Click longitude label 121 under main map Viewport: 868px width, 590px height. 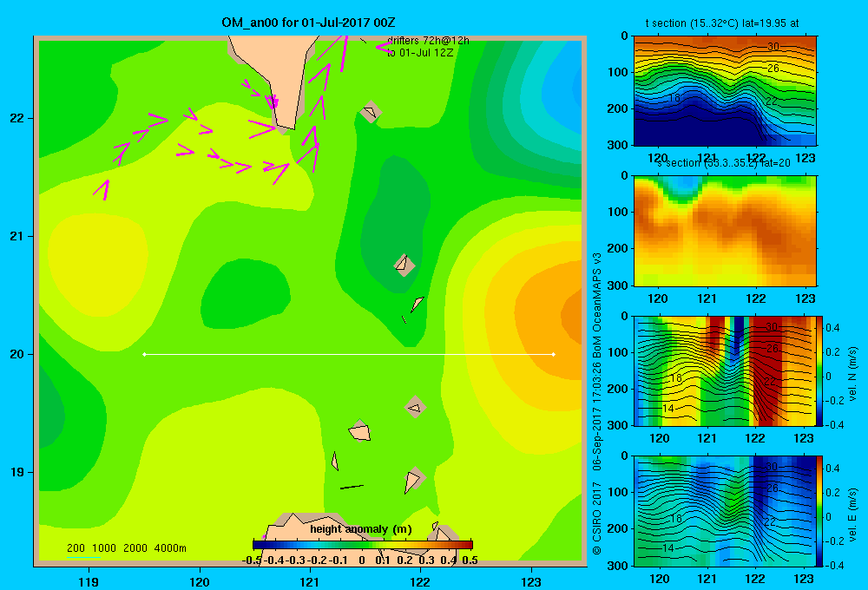click(310, 581)
